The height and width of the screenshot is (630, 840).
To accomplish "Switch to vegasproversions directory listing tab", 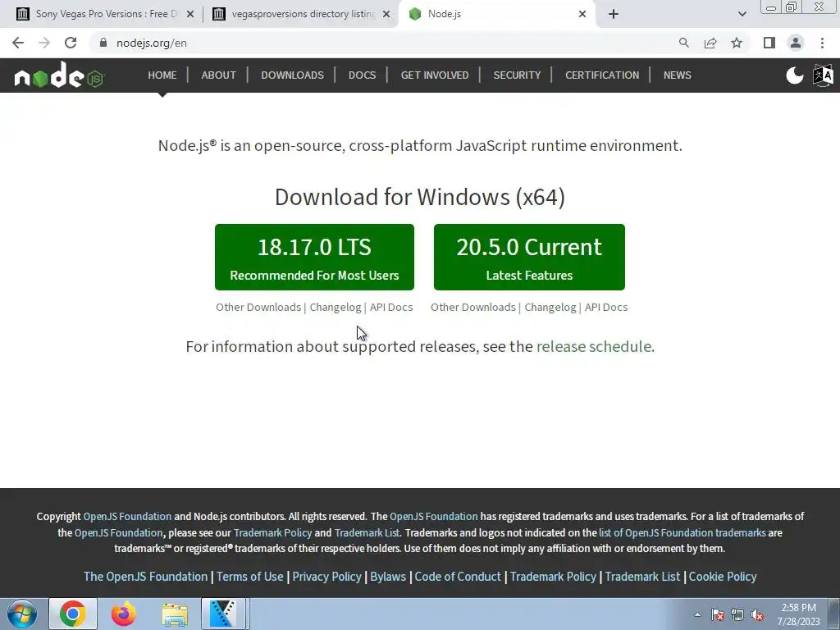I will coord(303,14).
